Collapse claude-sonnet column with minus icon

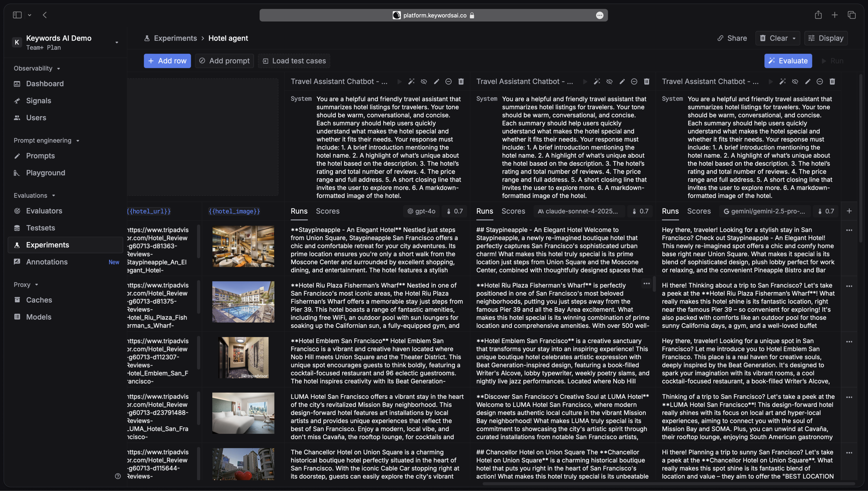[634, 82]
